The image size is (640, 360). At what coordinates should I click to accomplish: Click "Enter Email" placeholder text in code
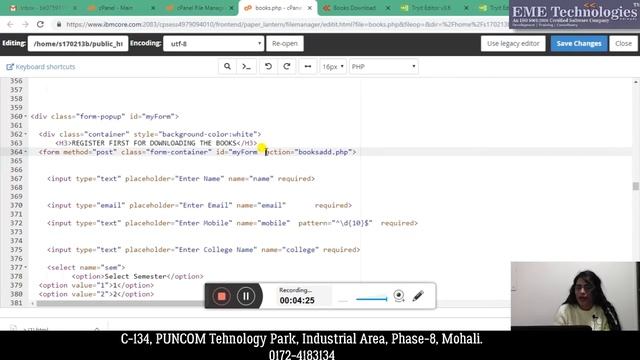pos(205,205)
